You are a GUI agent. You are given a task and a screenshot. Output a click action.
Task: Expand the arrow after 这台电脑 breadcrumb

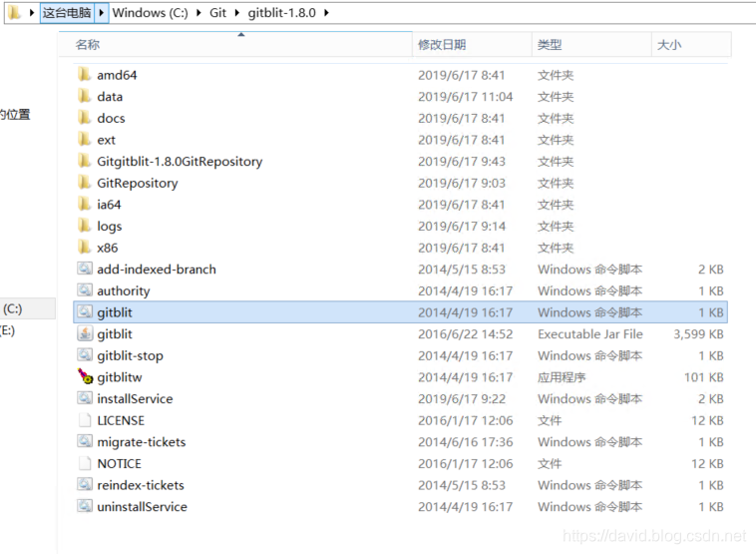[102, 13]
